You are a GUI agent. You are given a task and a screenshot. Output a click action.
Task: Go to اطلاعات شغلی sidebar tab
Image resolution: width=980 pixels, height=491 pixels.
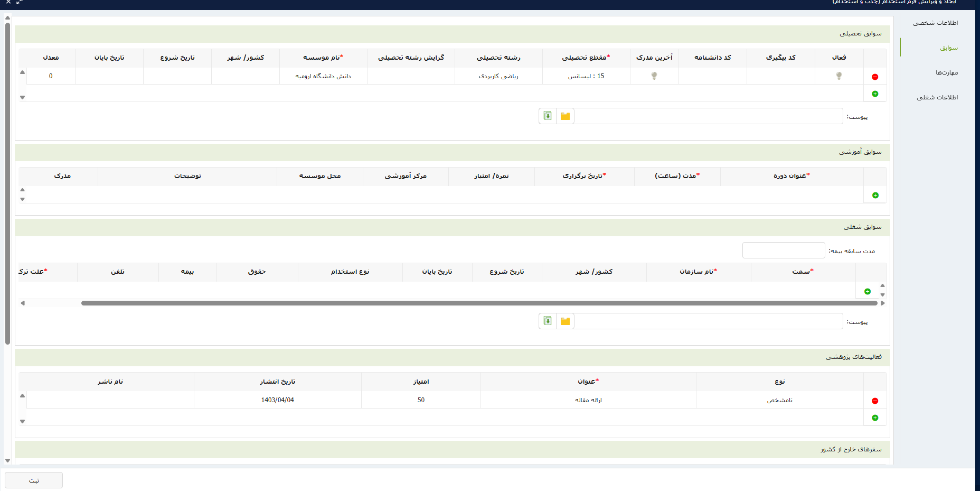tap(937, 97)
